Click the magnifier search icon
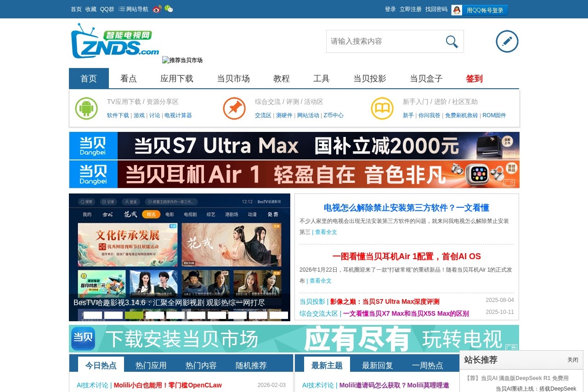Viewport: 588px width, 392px height. (452, 41)
